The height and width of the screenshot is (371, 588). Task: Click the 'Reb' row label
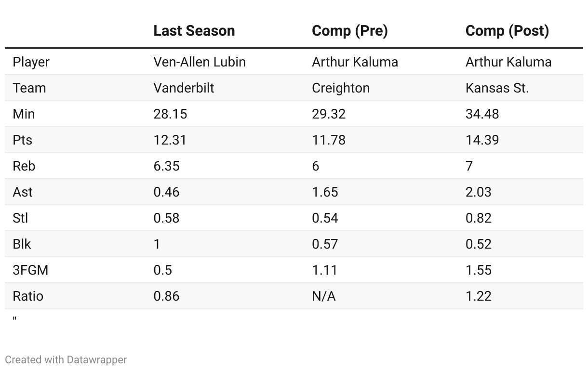tap(24, 166)
